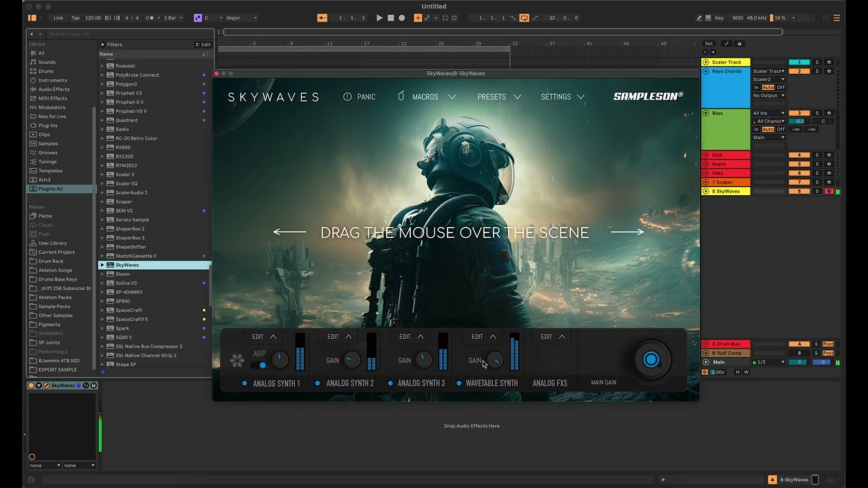Open the No Output dropdown on Keys Chords
This screenshot has width=868, height=488.
point(768,96)
